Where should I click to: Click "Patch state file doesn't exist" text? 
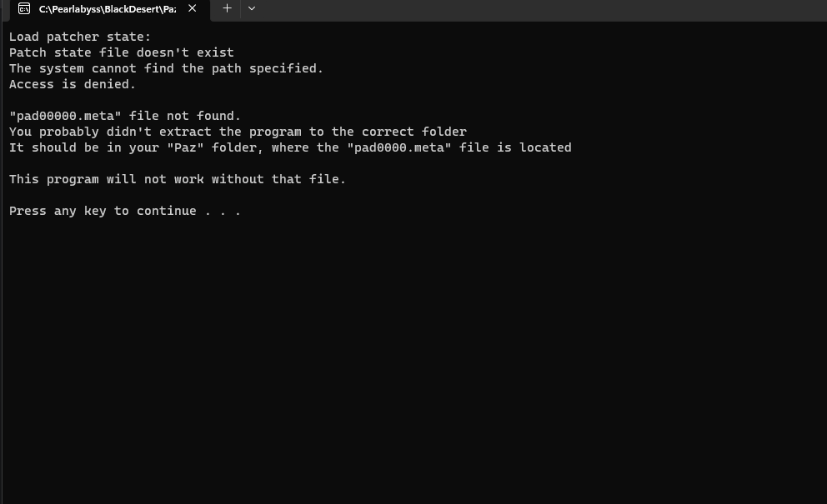122,52
